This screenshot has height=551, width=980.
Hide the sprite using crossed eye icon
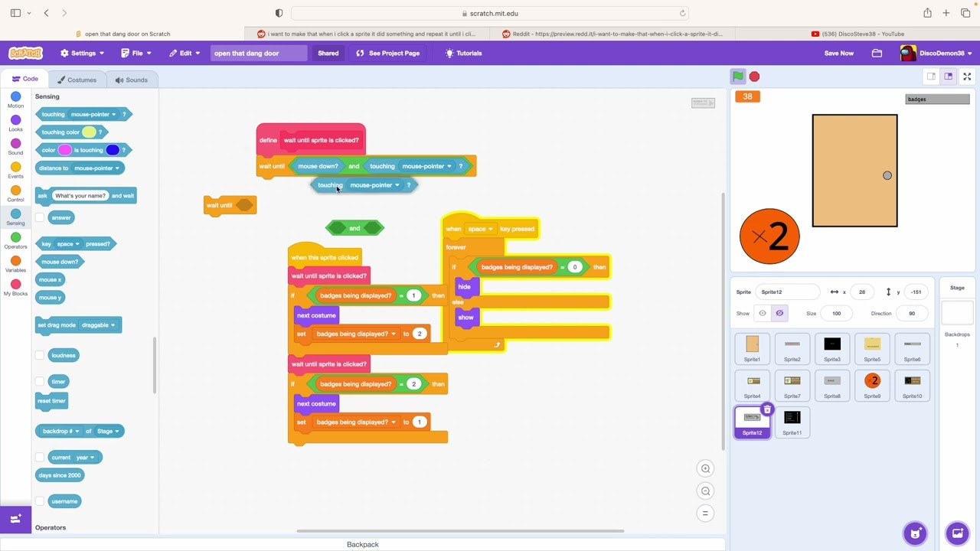pyautogui.click(x=779, y=313)
